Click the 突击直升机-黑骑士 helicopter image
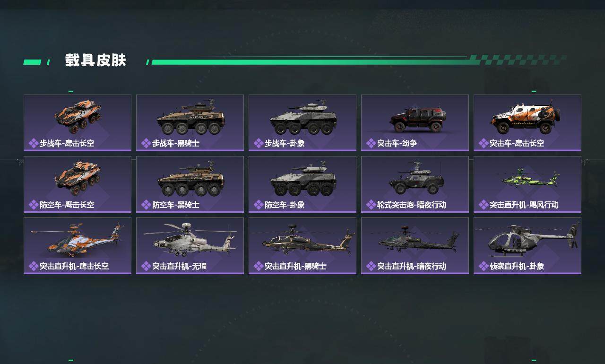Screen dimensions: 605x364 tap(308, 239)
